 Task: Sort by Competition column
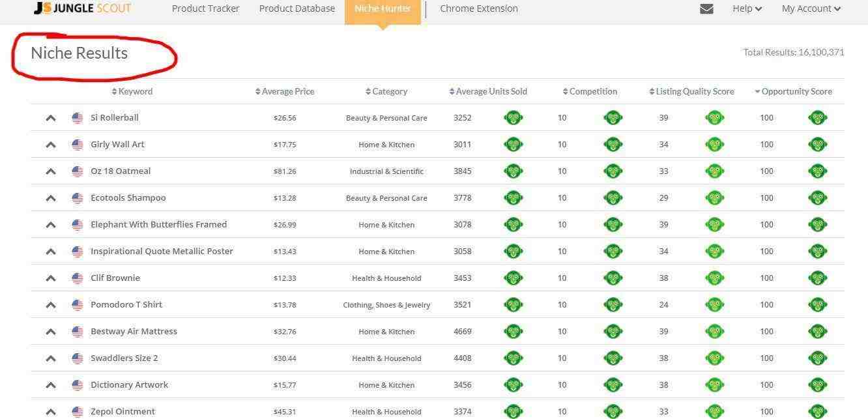(590, 92)
